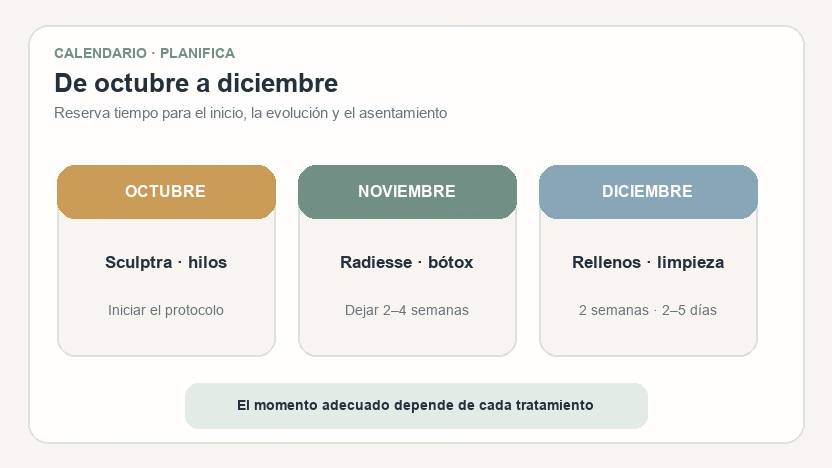832x468 pixels.
Task: Click the OCTUBRE month header
Action: (x=166, y=192)
